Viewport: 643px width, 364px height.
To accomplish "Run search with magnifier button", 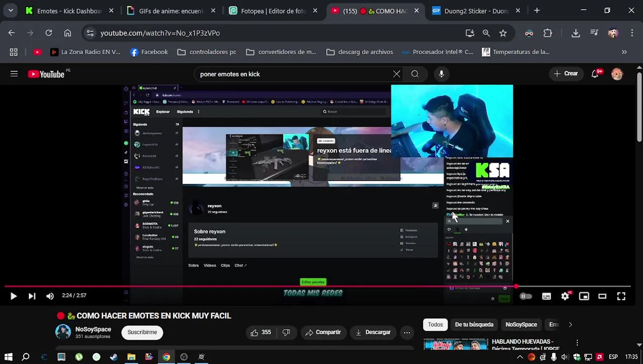I will click(x=415, y=74).
